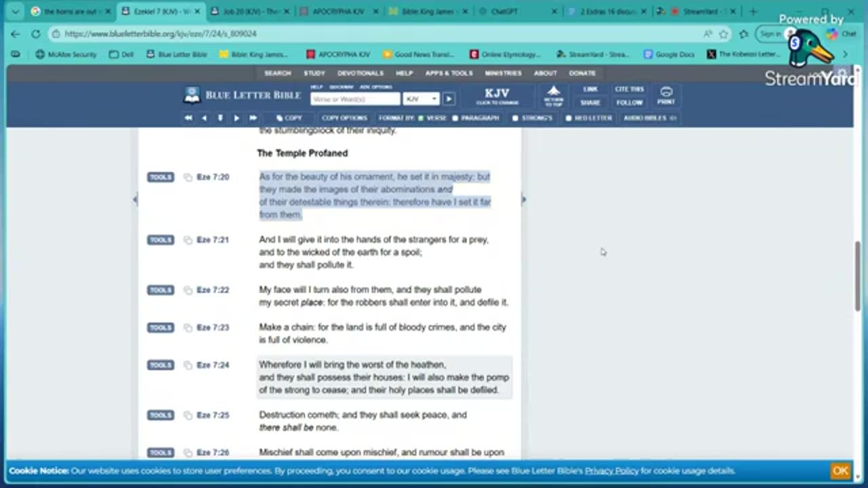
Task: Click the down-arrow jump icon in navigation bar
Action: pos(220,118)
